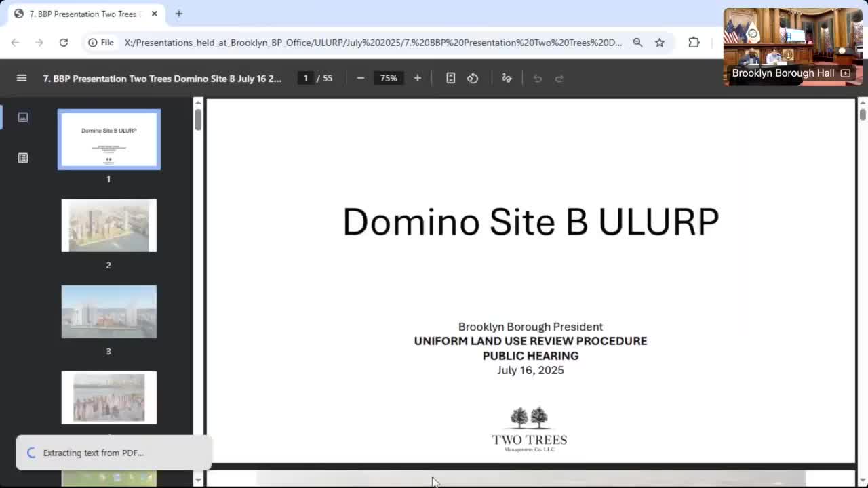Open the annotate with pen tool
Viewport: 868px width, 488px height.
pos(507,78)
